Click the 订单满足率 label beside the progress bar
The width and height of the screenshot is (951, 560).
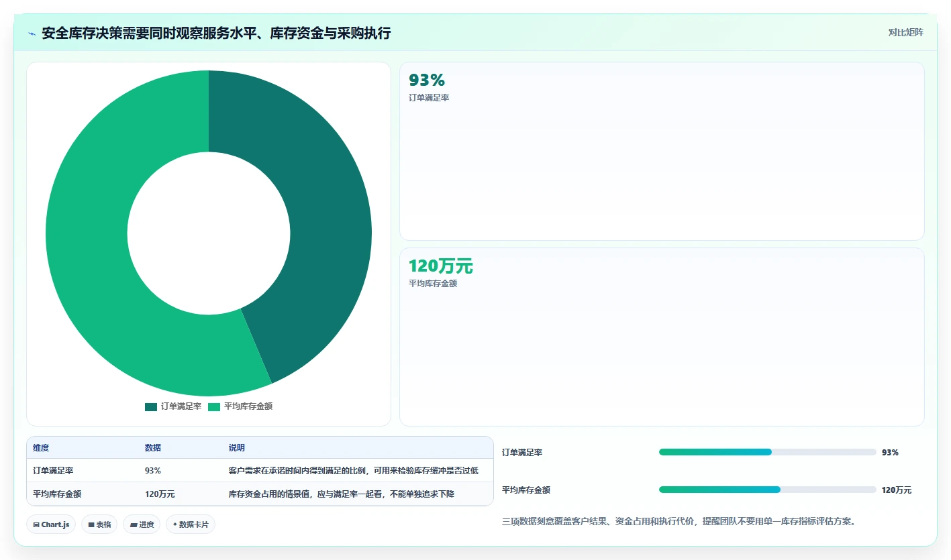(522, 453)
